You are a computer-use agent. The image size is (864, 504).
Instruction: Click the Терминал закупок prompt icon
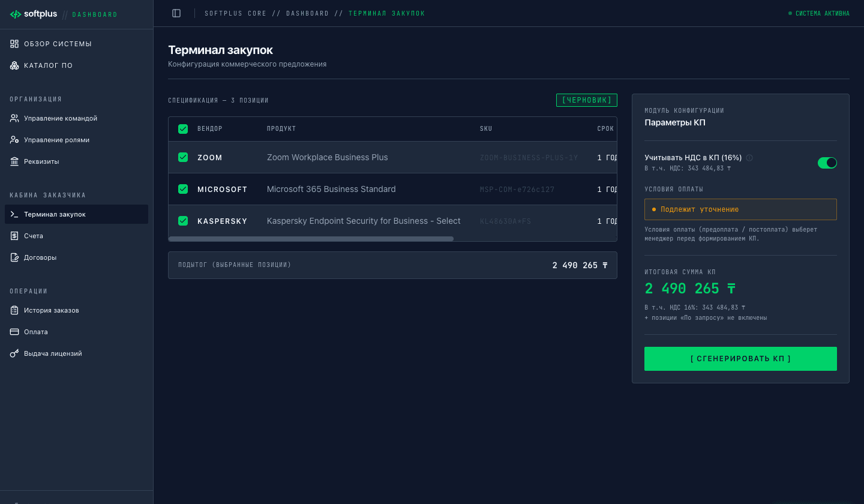pos(14,214)
